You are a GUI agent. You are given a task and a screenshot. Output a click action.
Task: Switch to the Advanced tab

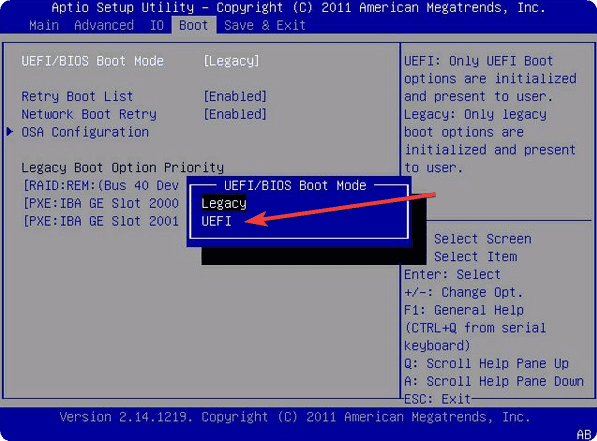click(x=104, y=26)
